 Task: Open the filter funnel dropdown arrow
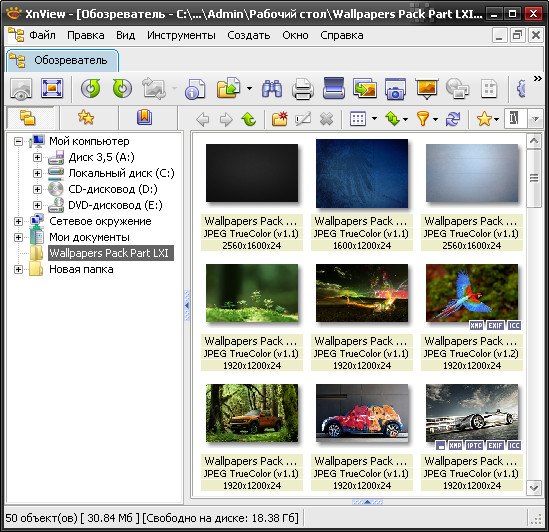pyautogui.click(x=435, y=119)
